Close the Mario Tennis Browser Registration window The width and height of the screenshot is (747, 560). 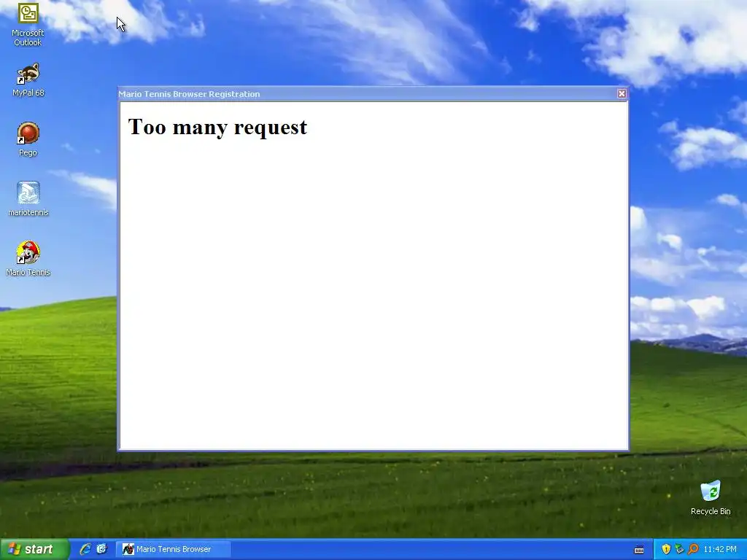pyautogui.click(x=622, y=94)
